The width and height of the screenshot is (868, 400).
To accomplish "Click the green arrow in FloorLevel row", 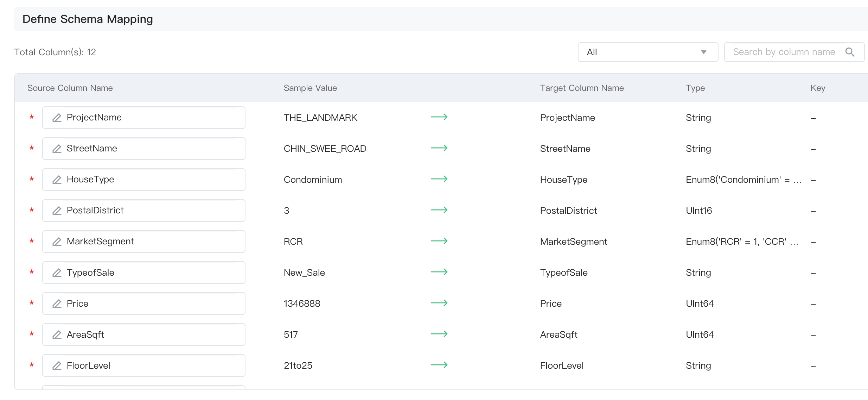I will 439,365.
